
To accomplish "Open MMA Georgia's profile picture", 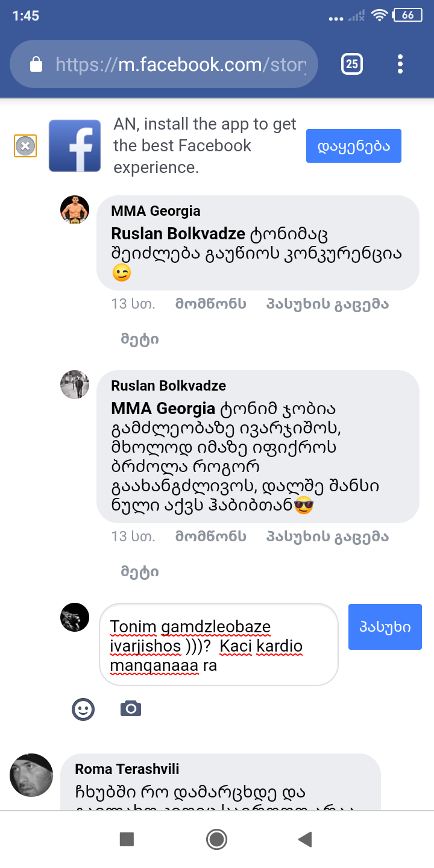I will 74,209.
